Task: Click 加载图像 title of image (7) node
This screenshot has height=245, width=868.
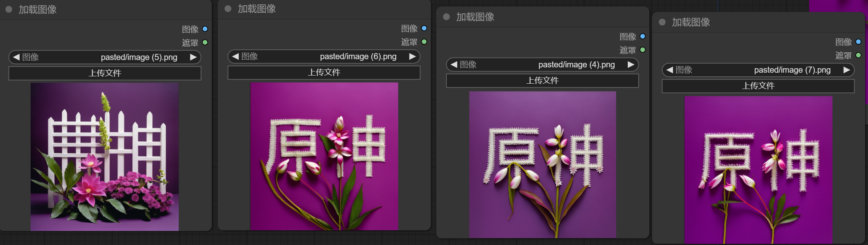Action: click(x=691, y=22)
